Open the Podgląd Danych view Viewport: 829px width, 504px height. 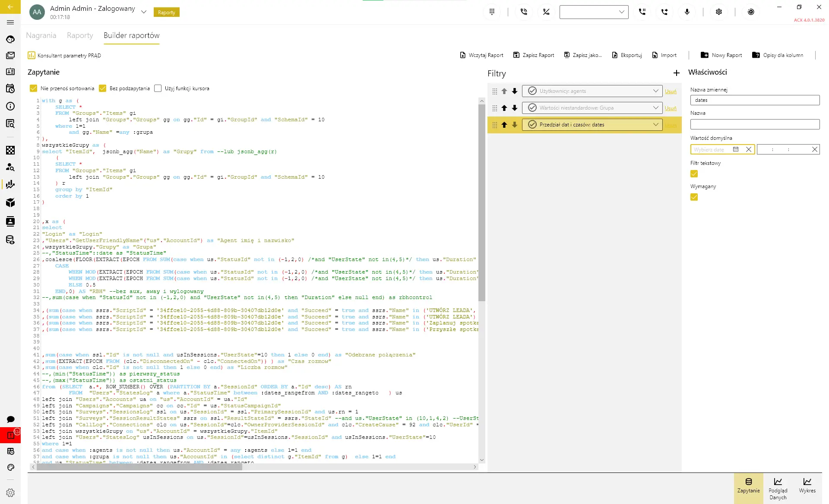(x=778, y=488)
